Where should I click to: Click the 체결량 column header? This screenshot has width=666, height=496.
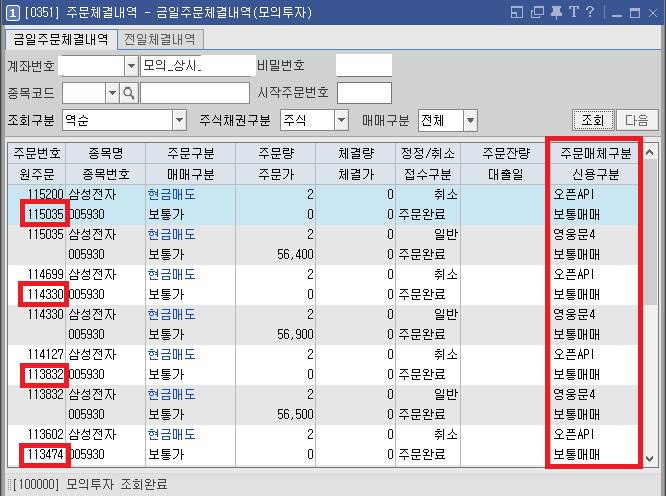coord(356,153)
